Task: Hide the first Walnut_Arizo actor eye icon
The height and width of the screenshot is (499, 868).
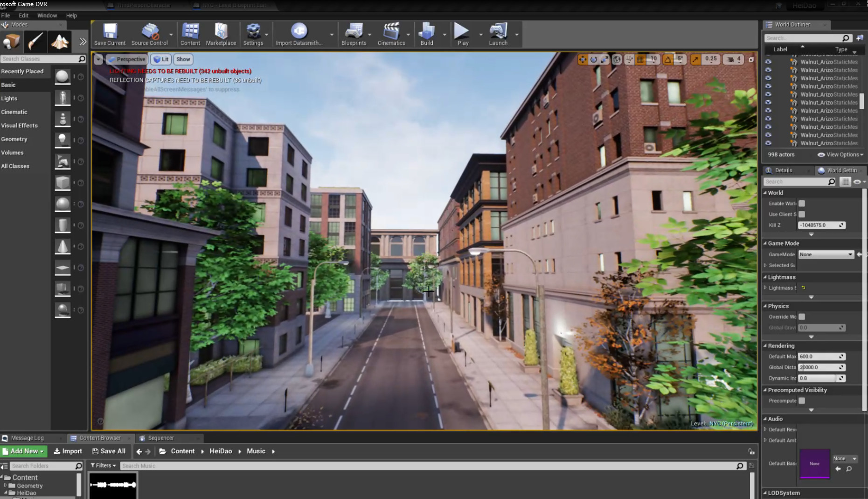Action: click(x=768, y=62)
